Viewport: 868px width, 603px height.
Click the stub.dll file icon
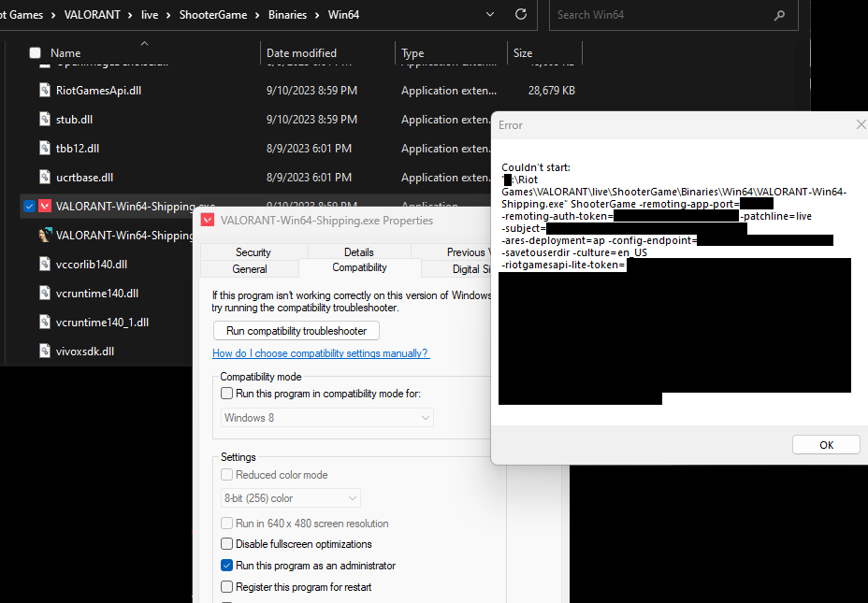(45, 119)
